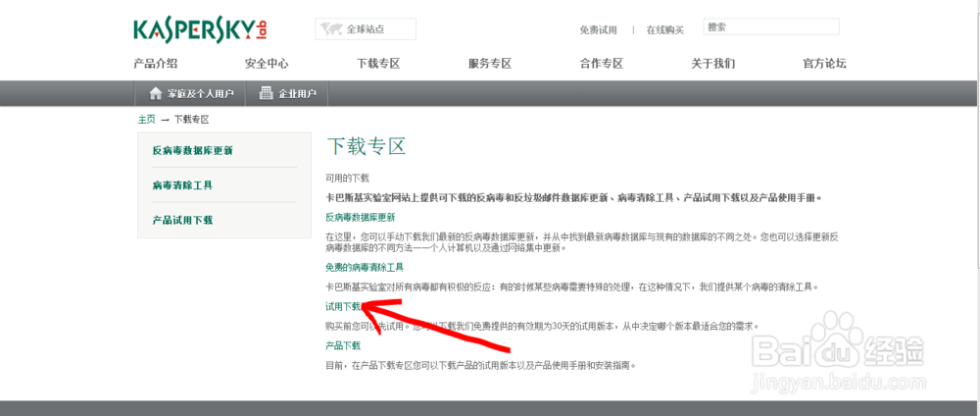
Task: Open the 产品介绍 menu
Action: coord(155,63)
